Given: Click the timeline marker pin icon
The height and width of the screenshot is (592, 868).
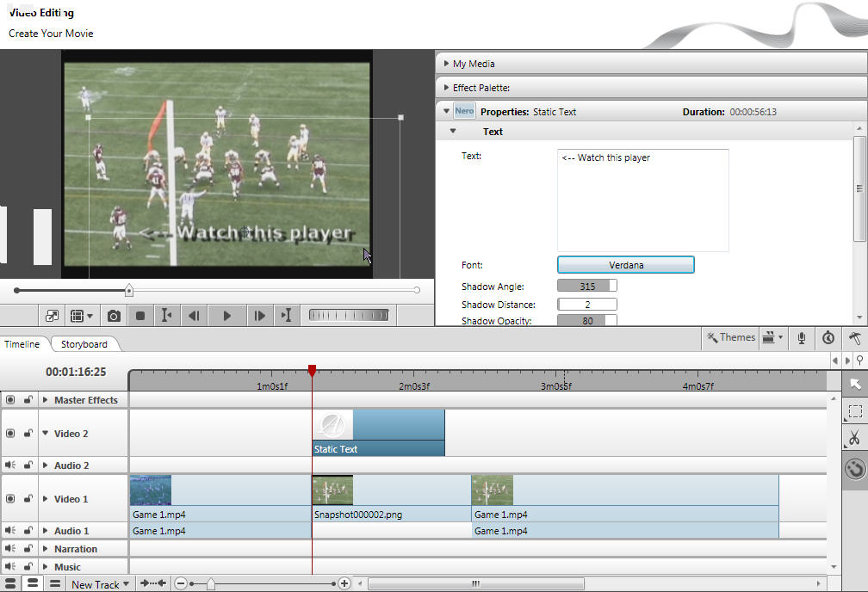Looking at the screenshot, I should click(x=859, y=361).
